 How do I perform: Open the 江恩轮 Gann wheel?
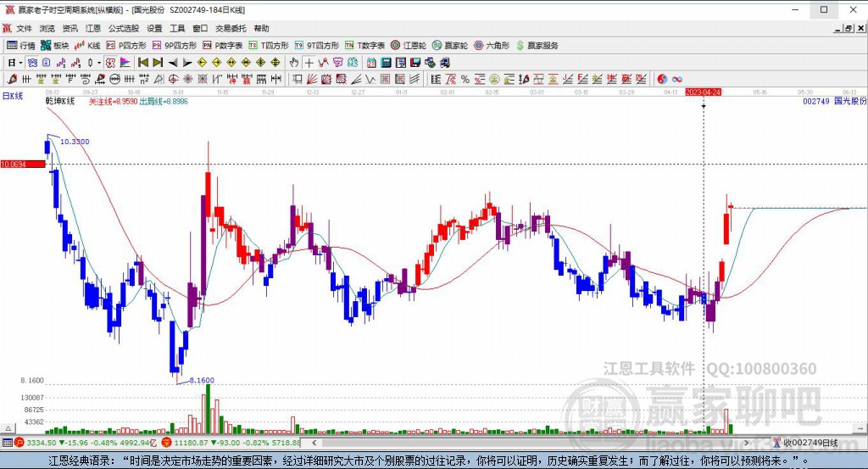pos(409,46)
